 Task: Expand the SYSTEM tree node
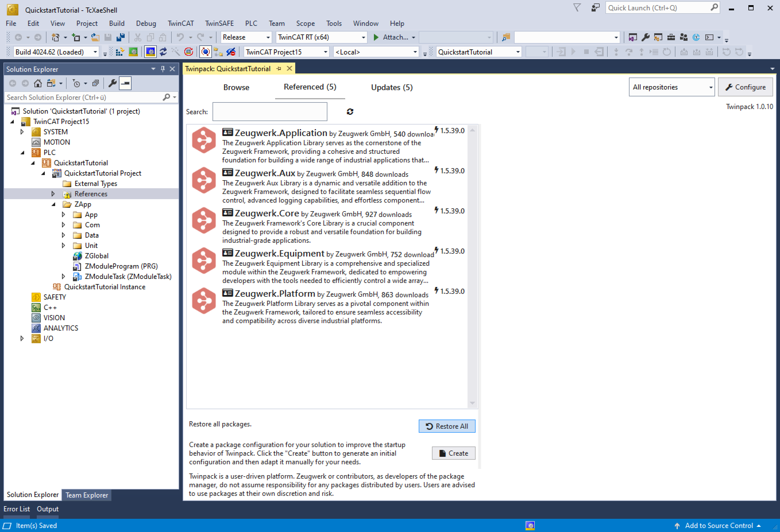pos(22,132)
